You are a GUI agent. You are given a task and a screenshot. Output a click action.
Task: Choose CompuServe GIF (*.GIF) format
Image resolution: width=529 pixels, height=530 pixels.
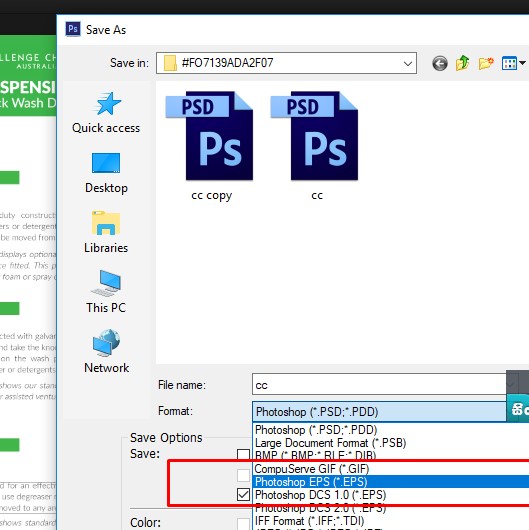tap(390, 469)
